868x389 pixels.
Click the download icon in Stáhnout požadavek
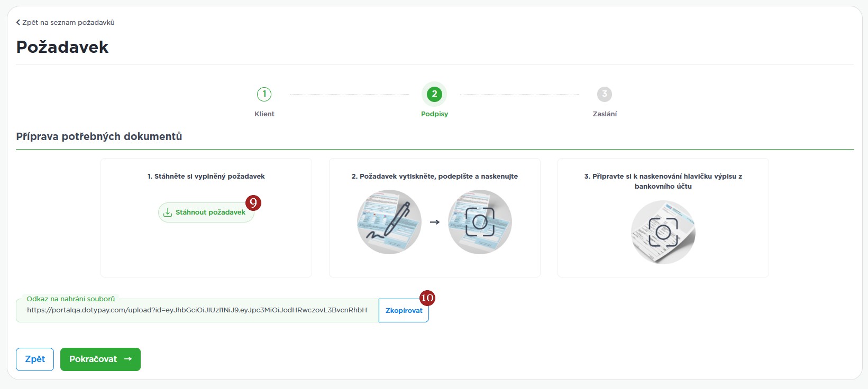point(168,212)
